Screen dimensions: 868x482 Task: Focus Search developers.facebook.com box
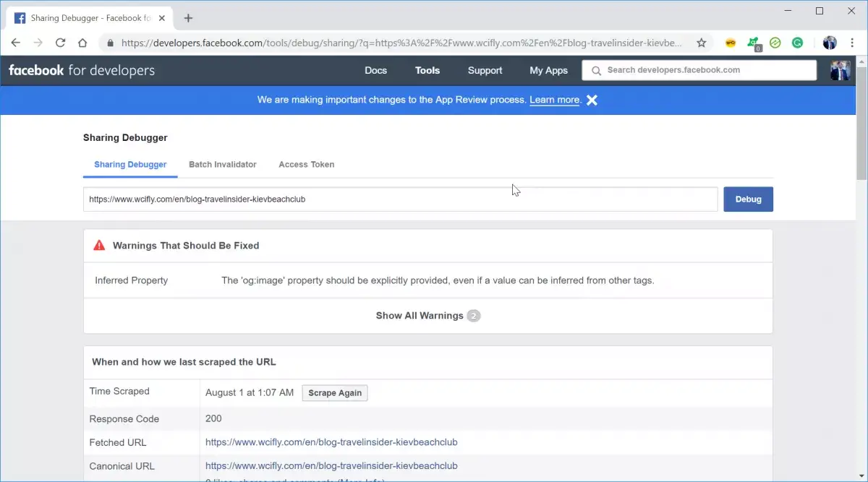click(x=699, y=70)
